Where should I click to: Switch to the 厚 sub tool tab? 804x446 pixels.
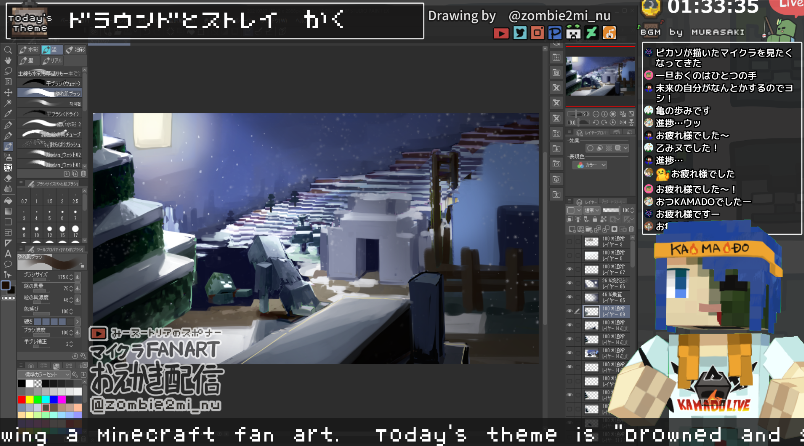click(x=27, y=60)
